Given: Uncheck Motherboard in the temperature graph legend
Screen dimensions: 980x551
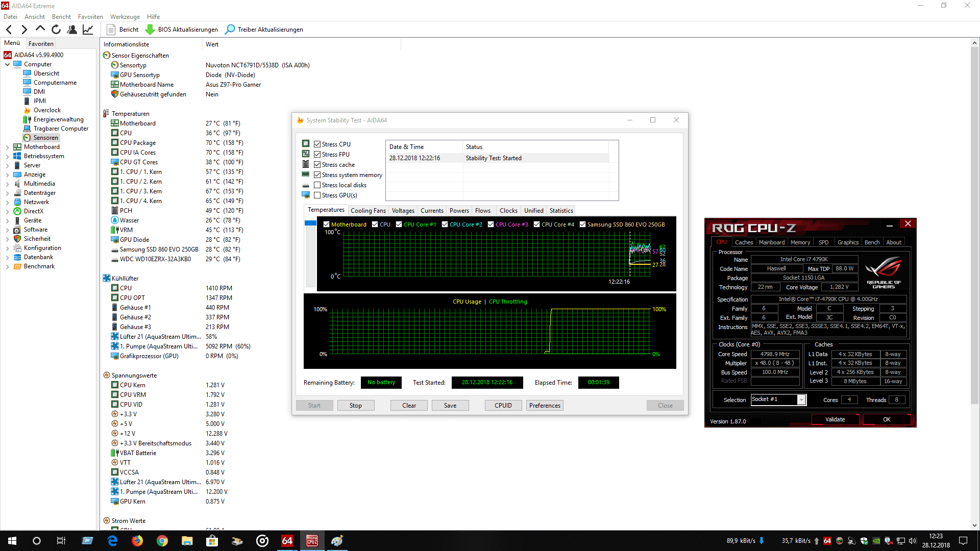Looking at the screenshot, I should click(326, 224).
